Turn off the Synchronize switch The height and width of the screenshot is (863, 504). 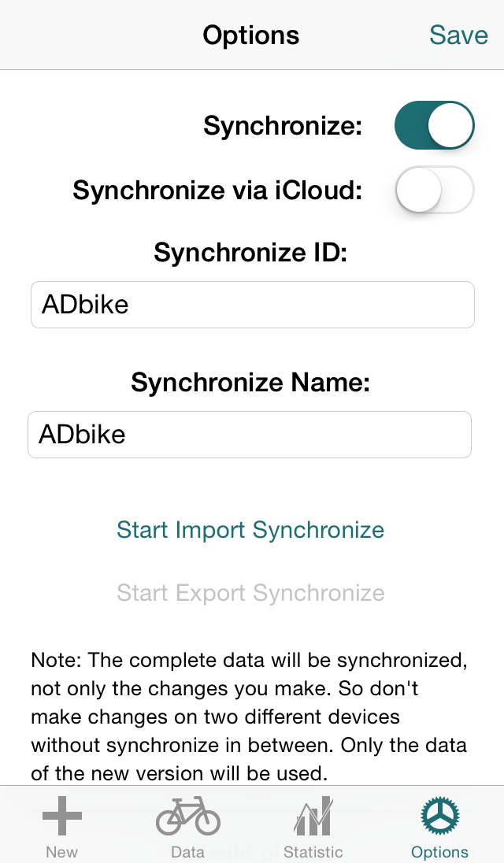point(434,125)
